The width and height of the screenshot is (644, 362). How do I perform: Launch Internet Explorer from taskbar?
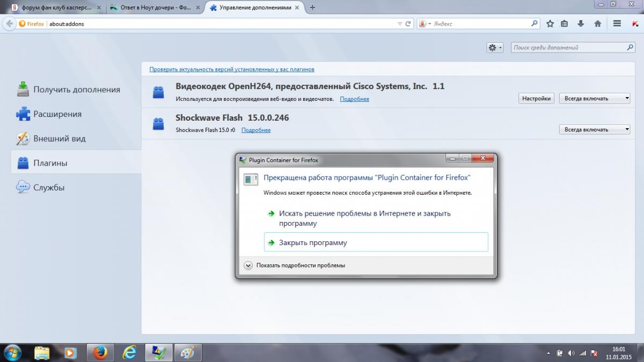click(x=129, y=352)
